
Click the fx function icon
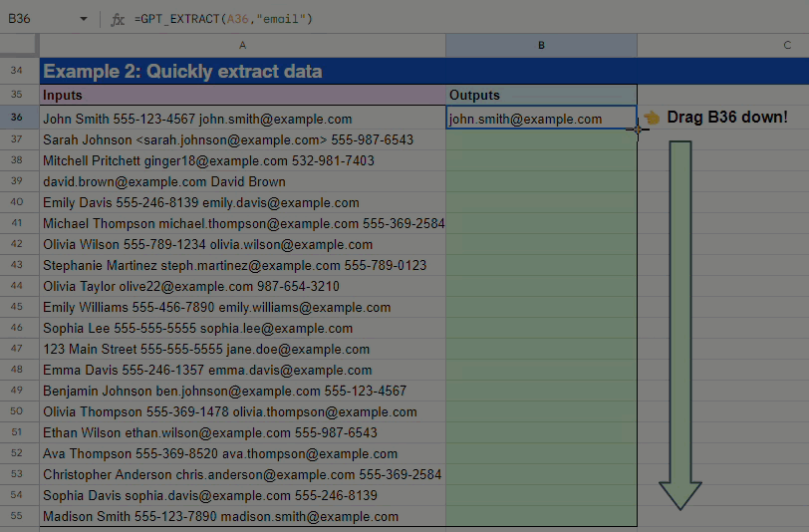[x=118, y=19]
